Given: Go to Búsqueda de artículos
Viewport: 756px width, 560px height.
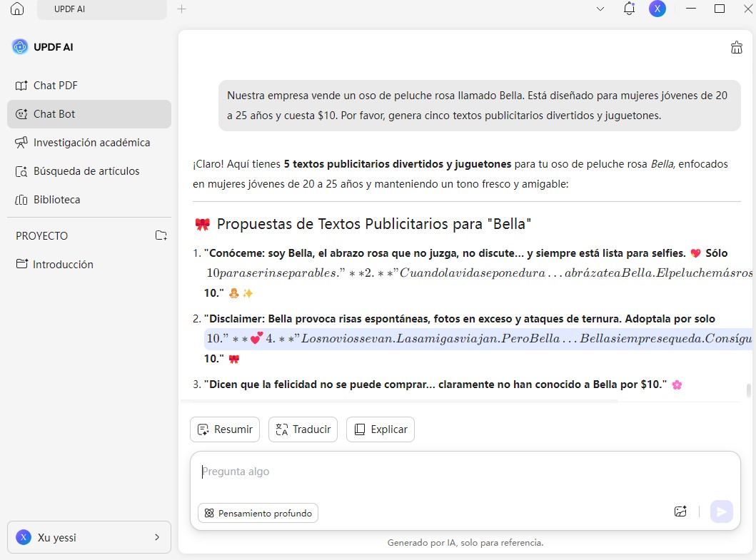Looking at the screenshot, I should (86, 171).
